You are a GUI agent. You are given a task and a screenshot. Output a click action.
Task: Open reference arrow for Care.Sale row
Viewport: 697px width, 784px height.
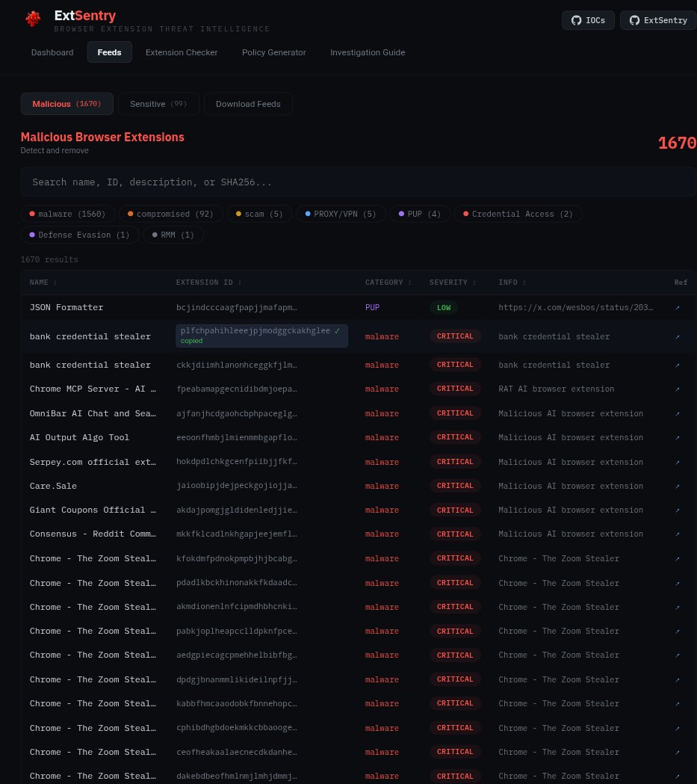(678, 486)
